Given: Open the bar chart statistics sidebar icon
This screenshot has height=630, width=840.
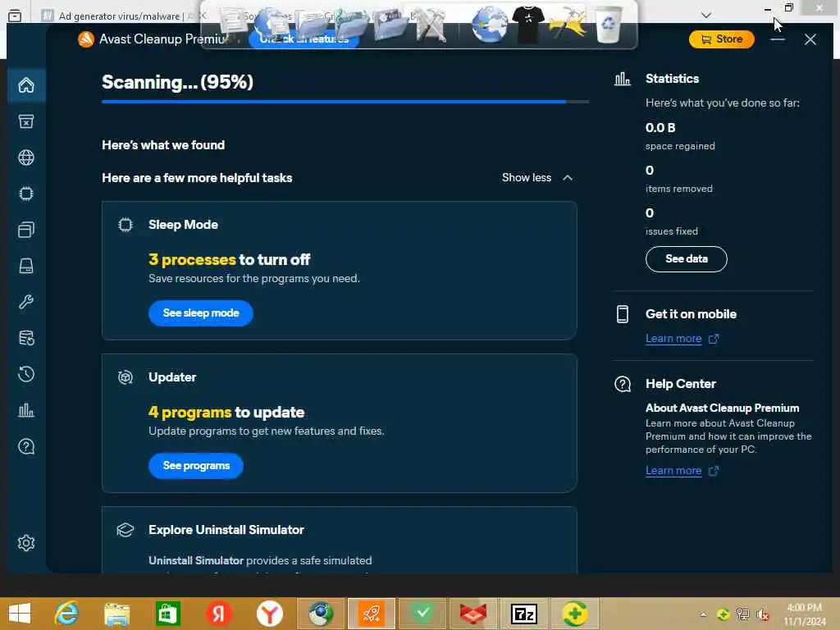Looking at the screenshot, I should pos(26,410).
